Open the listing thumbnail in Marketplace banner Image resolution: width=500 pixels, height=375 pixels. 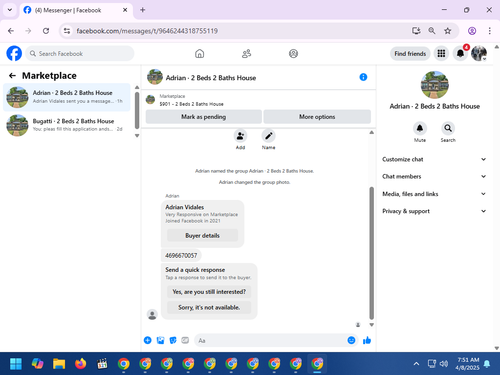pos(151,99)
